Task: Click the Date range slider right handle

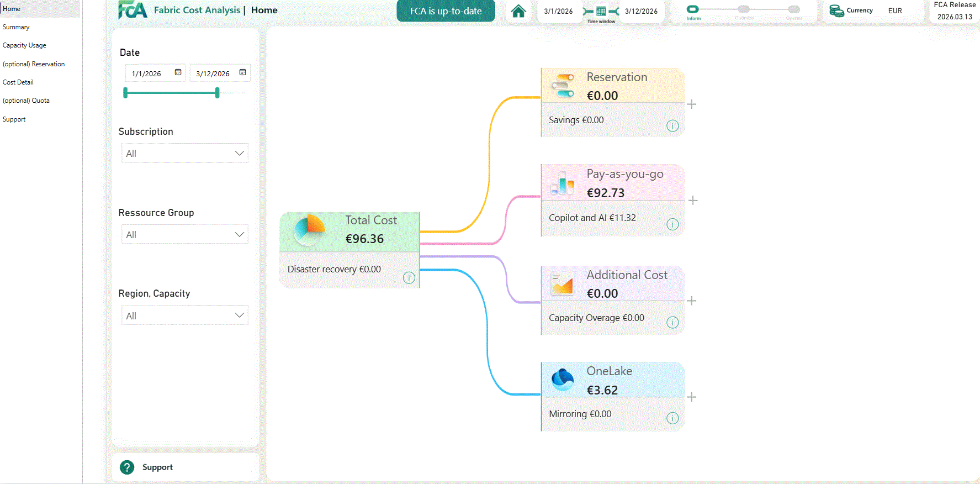Action: (x=218, y=93)
